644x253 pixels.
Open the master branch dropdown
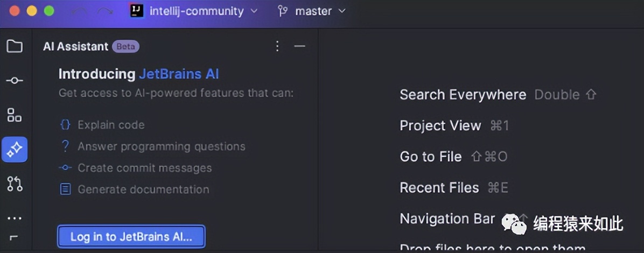320,11
